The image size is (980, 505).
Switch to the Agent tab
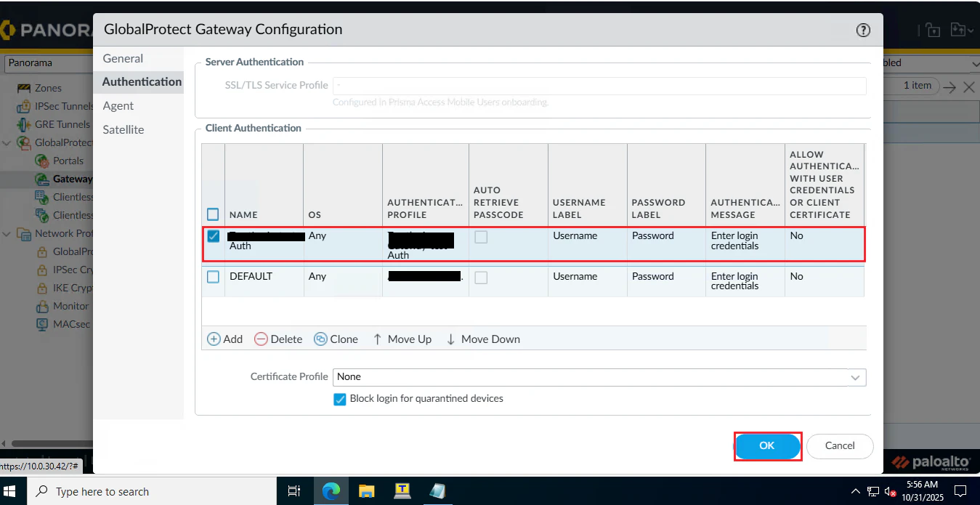(x=118, y=105)
